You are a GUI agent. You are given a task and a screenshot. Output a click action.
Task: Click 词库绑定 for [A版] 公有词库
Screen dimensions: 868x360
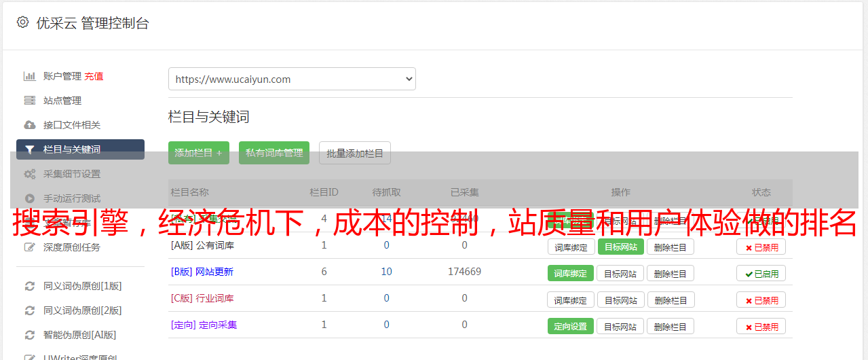coord(571,247)
